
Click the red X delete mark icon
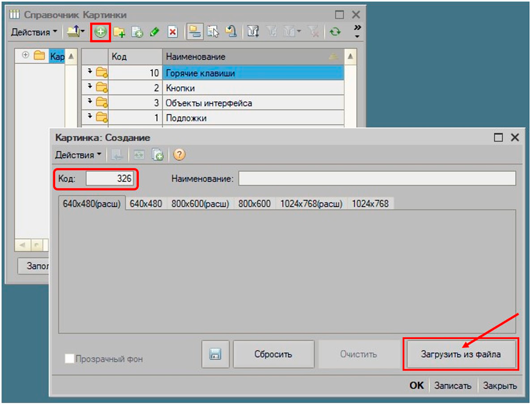coord(172,32)
